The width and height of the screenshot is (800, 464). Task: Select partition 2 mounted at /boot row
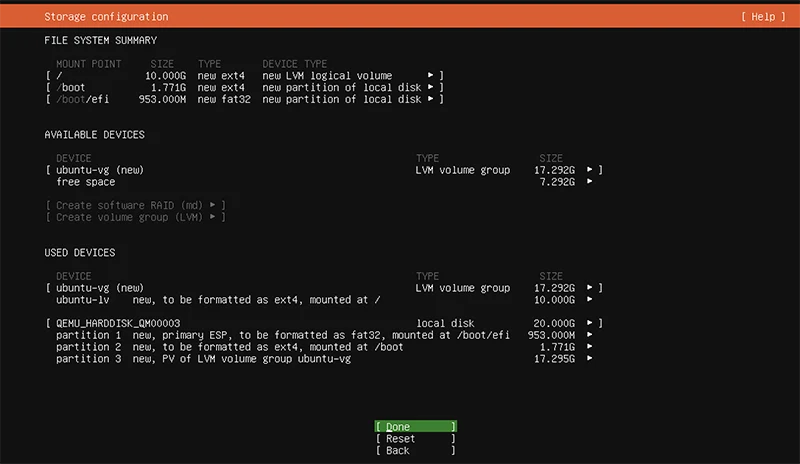coord(324,347)
